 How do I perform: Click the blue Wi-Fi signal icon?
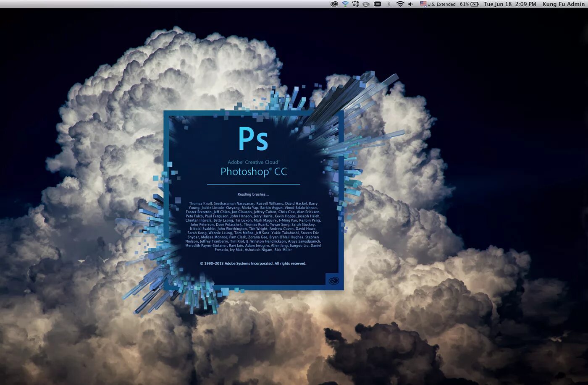345,4
